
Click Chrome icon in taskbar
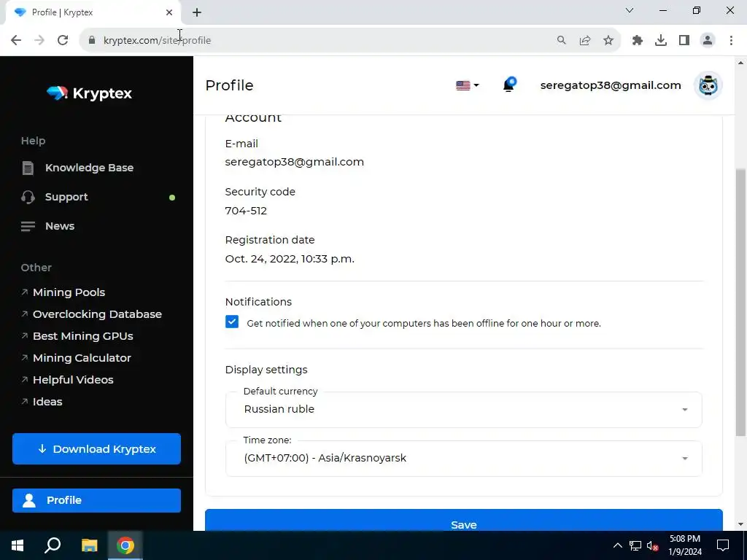(125, 545)
